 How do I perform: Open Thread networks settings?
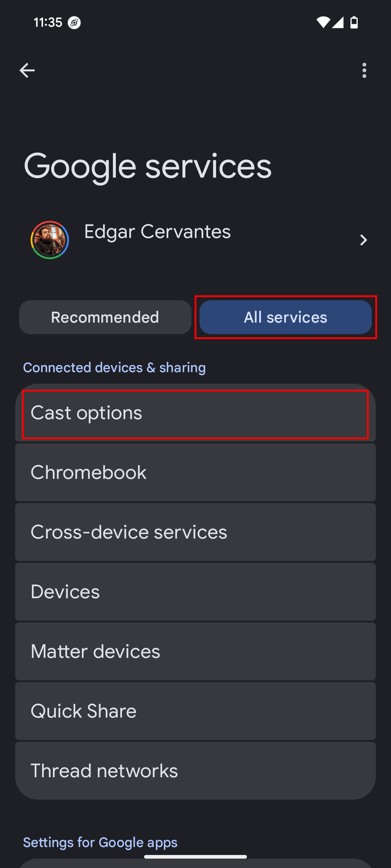pyautogui.click(x=195, y=770)
